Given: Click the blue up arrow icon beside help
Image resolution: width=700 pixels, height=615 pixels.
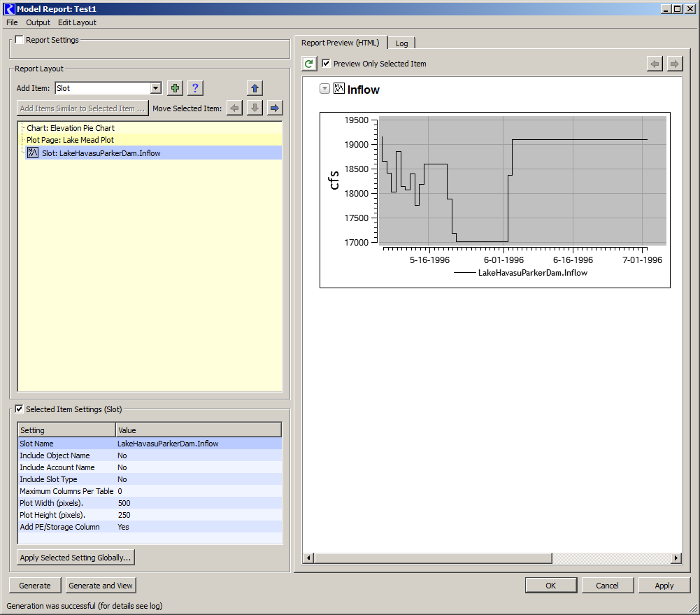Looking at the screenshot, I should [255, 88].
